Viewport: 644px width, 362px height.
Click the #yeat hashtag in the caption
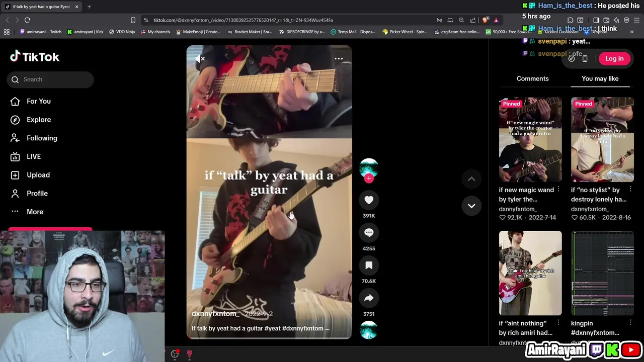[272, 328]
